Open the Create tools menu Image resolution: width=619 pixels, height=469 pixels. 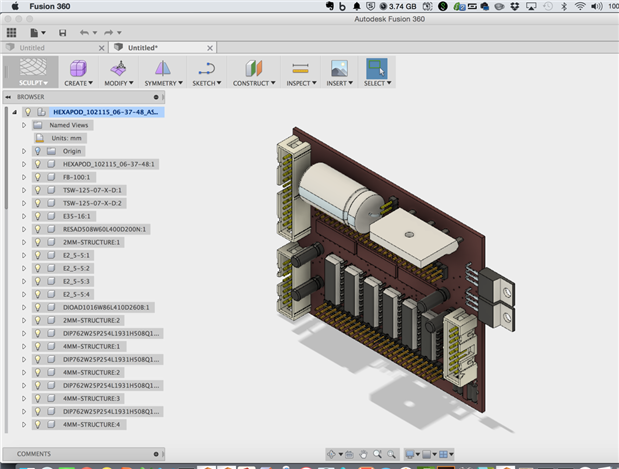(x=79, y=83)
